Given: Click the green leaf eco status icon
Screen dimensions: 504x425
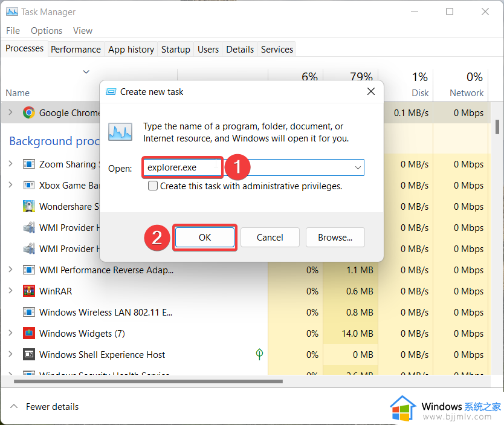Looking at the screenshot, I should pyautogui.click(x=259, y=354).
